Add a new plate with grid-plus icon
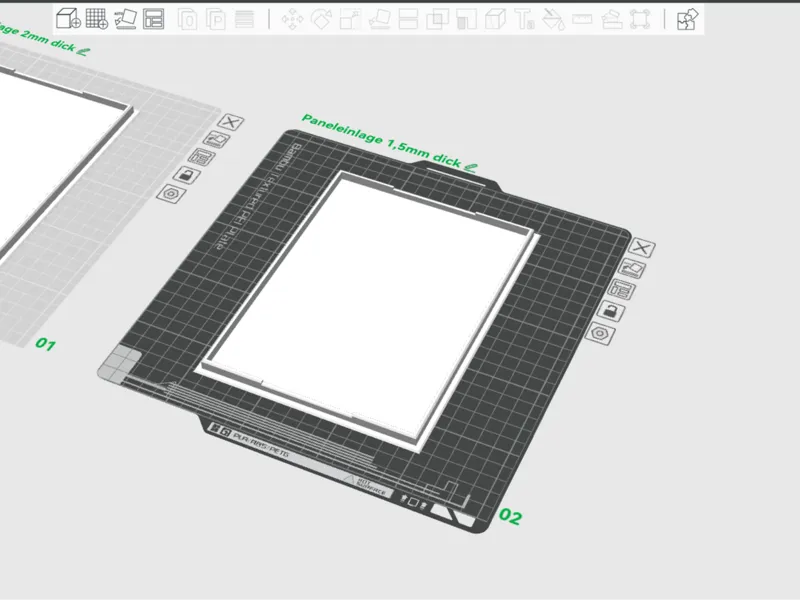The image size is (800, 600). [96, 19]
